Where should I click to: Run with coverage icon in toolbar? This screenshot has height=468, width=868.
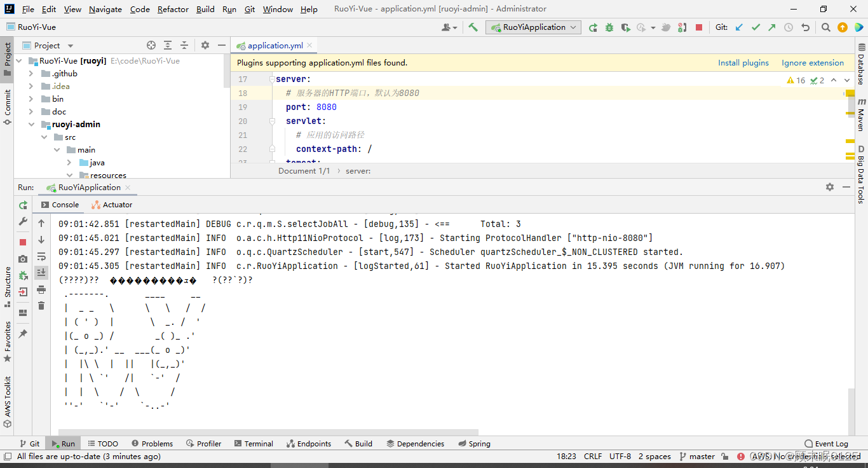pos(626,27)
